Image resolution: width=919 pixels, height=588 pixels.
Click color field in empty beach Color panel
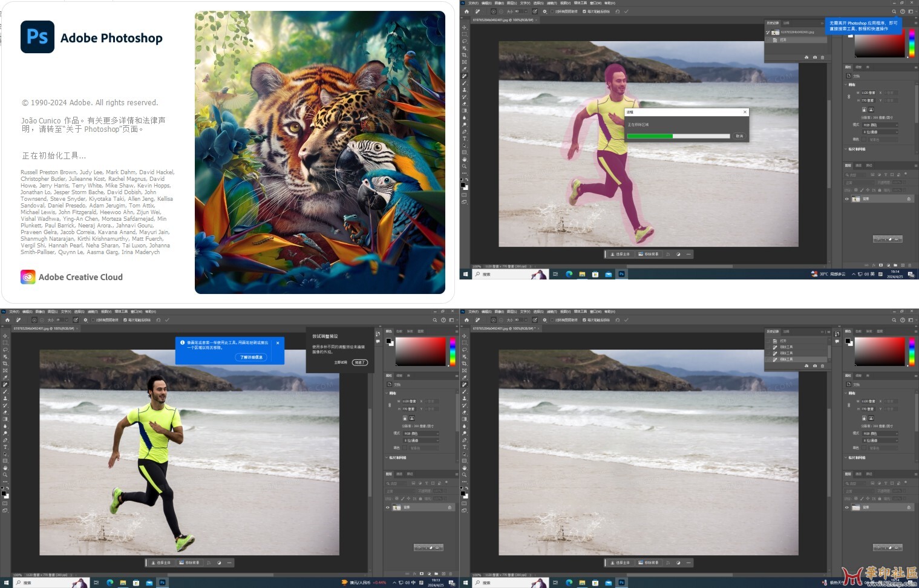click(x=880, y=351)
